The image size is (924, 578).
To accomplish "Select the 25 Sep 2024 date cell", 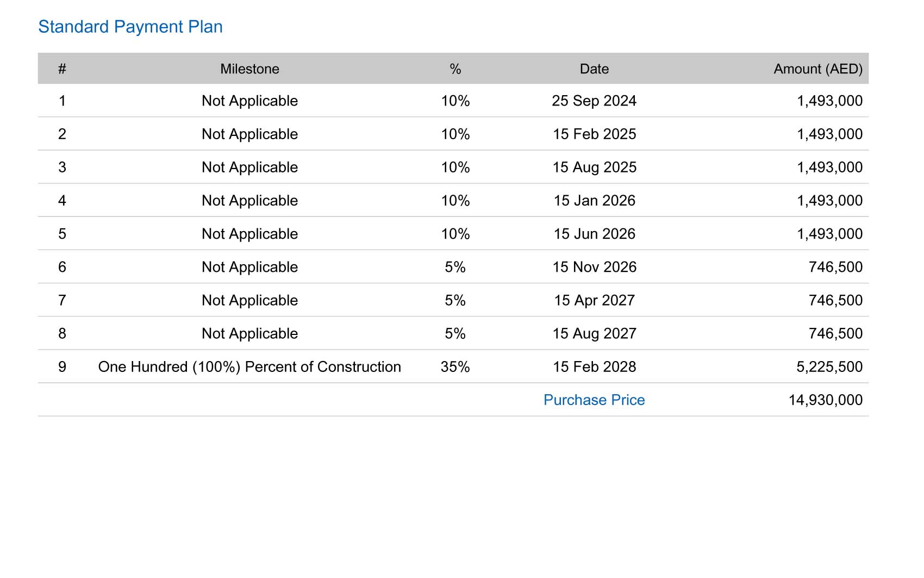I will (x=594, y=101).
